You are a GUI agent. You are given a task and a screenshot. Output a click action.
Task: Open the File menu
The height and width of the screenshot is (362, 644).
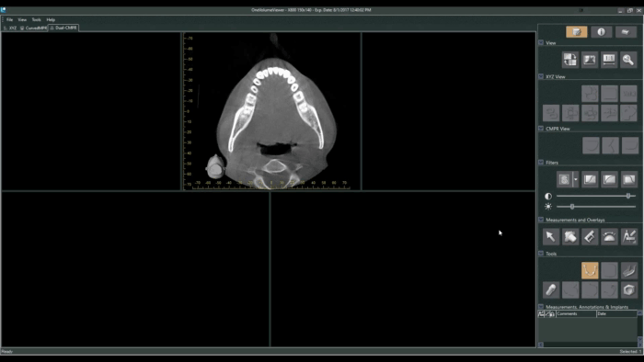click(x=9, y=19)
